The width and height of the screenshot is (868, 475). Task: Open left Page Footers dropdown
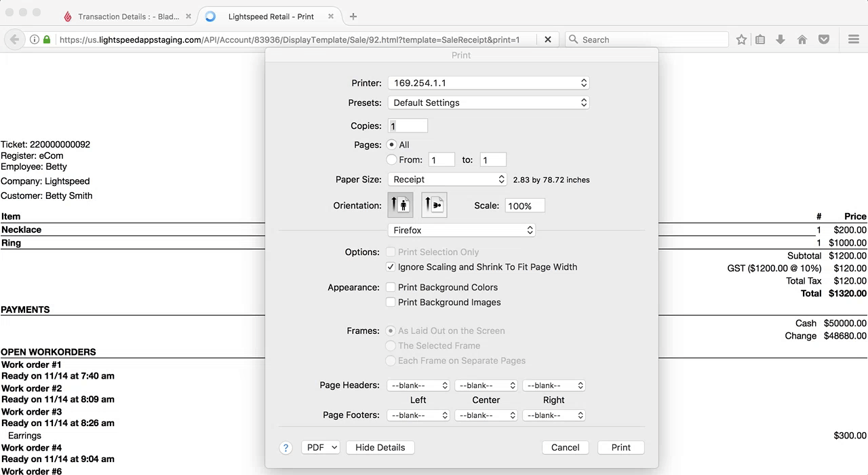tap(418, 415)
